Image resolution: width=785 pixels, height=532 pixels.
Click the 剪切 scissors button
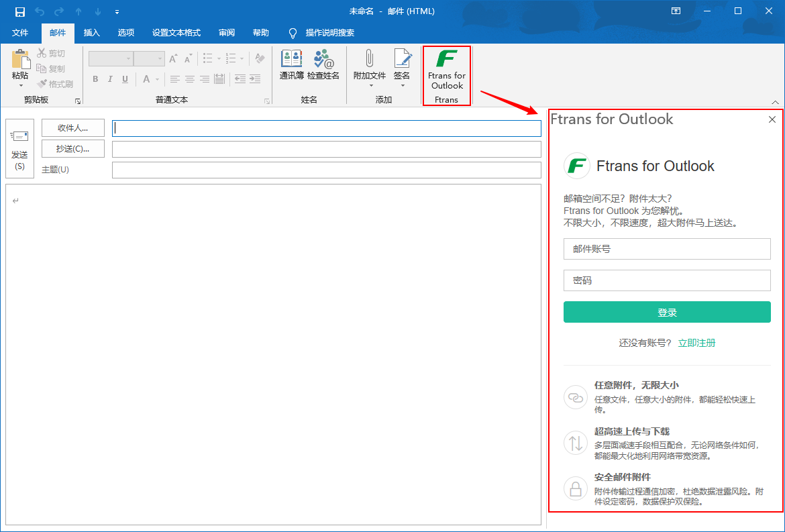[x=50, y=53]
